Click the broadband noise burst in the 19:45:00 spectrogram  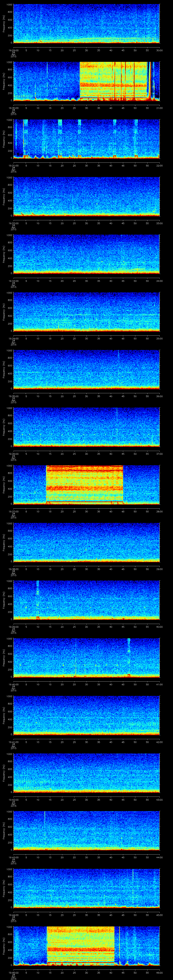[81, 946]
